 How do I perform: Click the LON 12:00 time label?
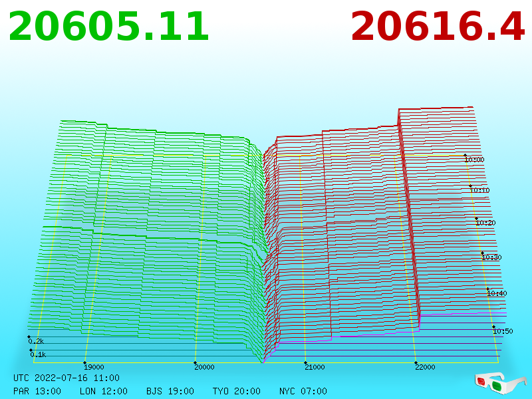pos(104,391)
